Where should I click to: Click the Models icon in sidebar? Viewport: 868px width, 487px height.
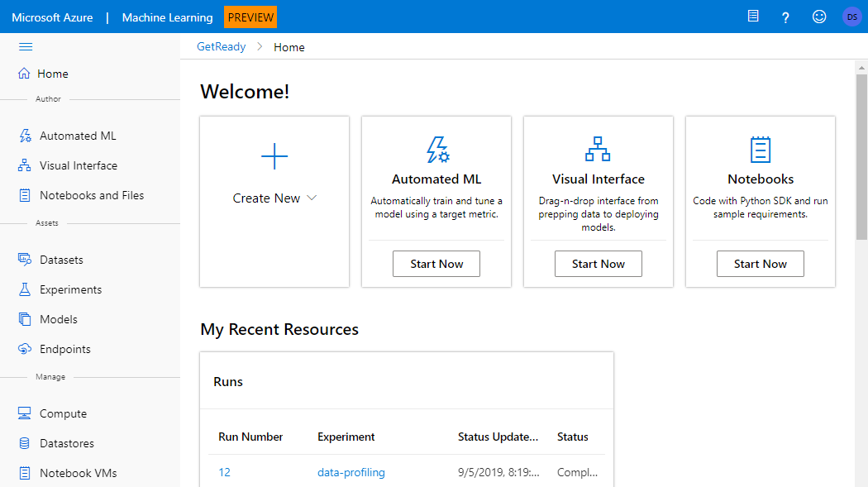click(24, 319)
